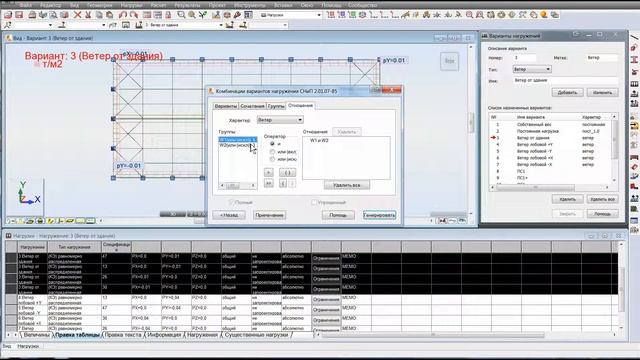Screen dimensions: 640x360
Task: Open the Нагрузки layout dropdown in toolbar
Action: click(291, 15)
